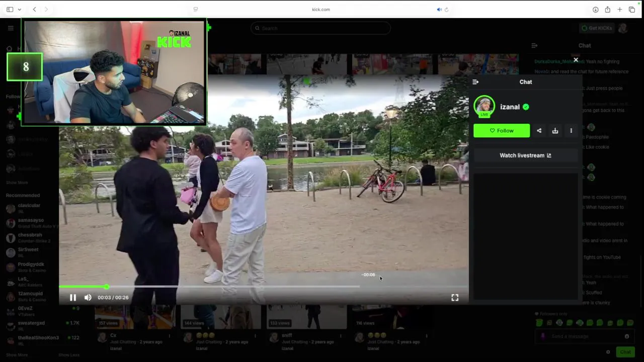Image resolution: width=644 pixels, height=362 pixels.
Task: Open Safari share menu
Action: click(x=607, y=10)
